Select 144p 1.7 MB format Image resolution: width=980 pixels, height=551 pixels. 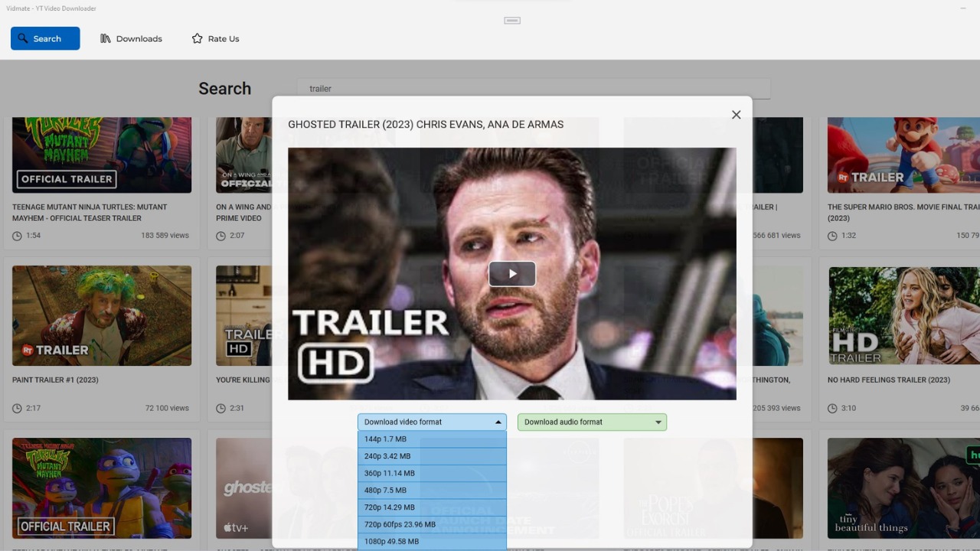pyautogui.click(x=432, y=439)
